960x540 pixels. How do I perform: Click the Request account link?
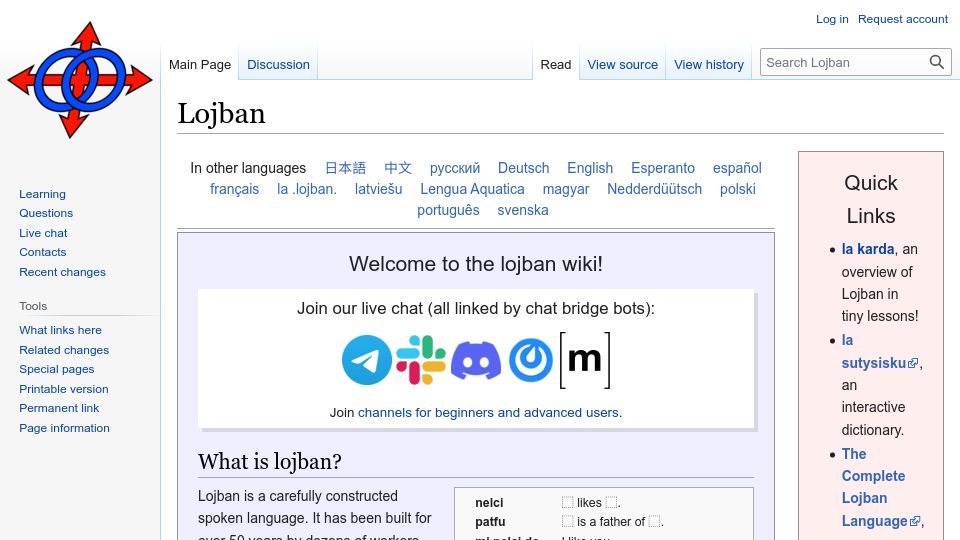[902, 19]
